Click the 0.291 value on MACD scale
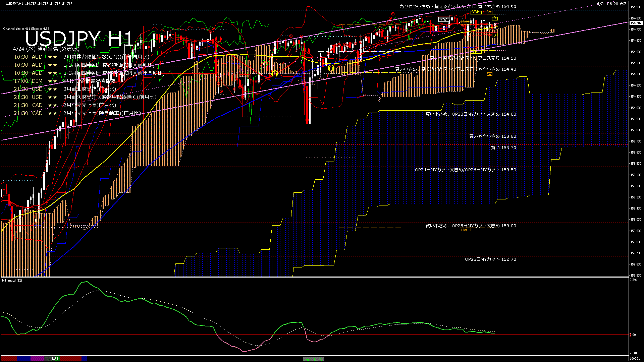 (633, 280)
